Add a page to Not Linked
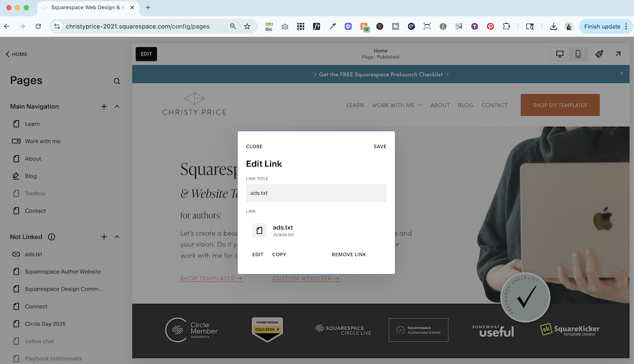Screen dimensions: 634x364 (x=104, y=237)
